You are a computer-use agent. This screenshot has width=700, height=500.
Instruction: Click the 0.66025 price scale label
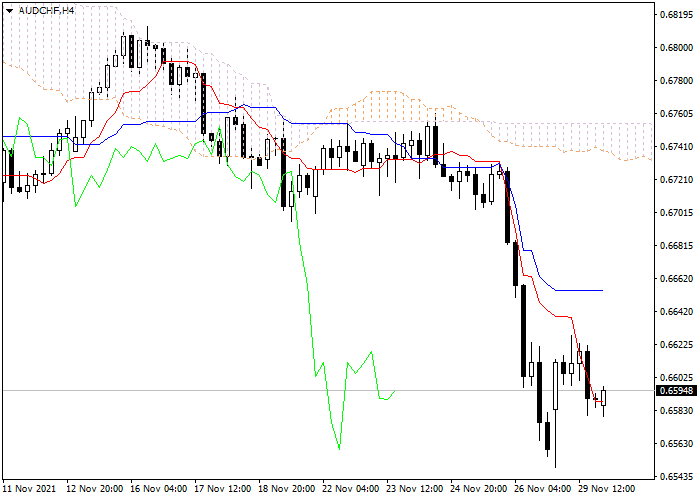[x=676, y=378]
